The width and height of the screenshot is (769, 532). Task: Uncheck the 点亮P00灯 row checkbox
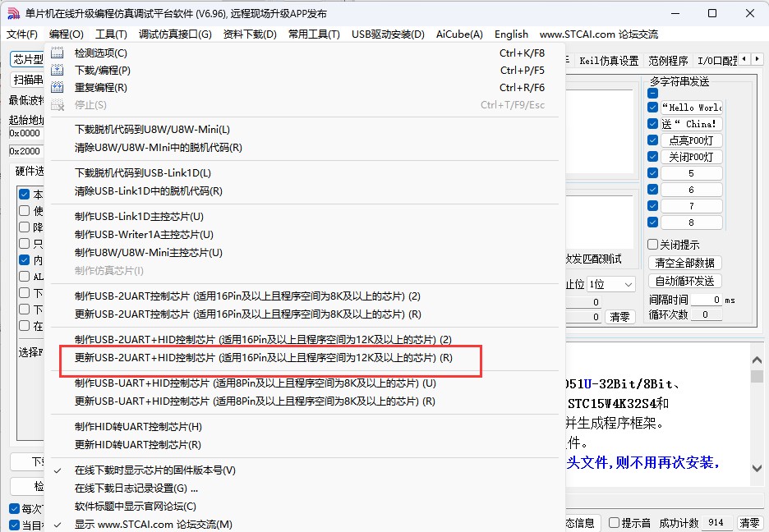point(652,140)
